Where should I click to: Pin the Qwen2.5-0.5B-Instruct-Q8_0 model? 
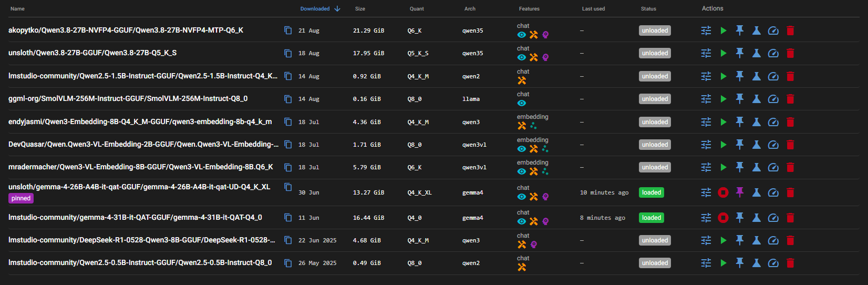740,263
